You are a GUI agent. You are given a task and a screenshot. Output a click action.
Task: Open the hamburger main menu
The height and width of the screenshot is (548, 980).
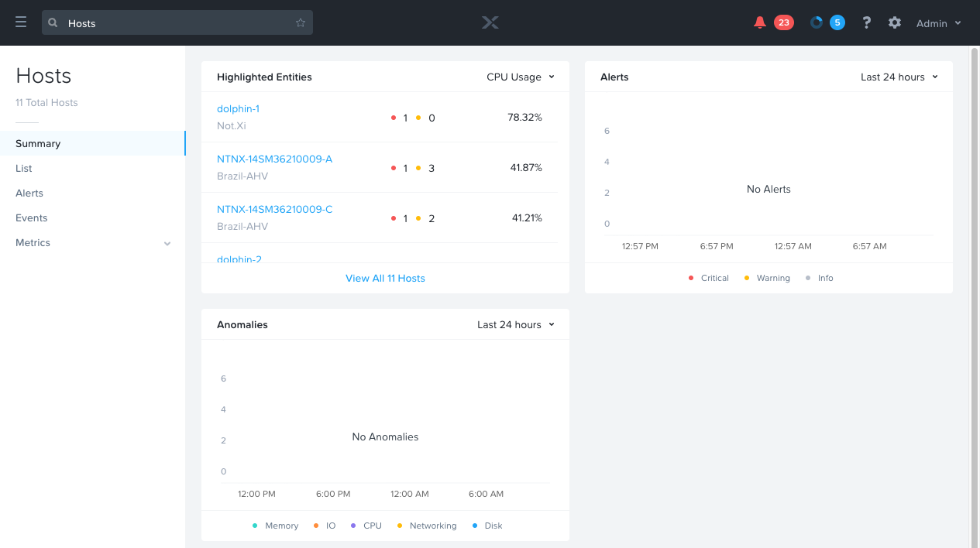[x=21, y=22]
